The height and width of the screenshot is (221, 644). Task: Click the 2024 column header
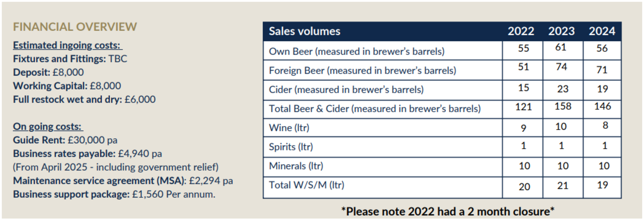(602, 31)
